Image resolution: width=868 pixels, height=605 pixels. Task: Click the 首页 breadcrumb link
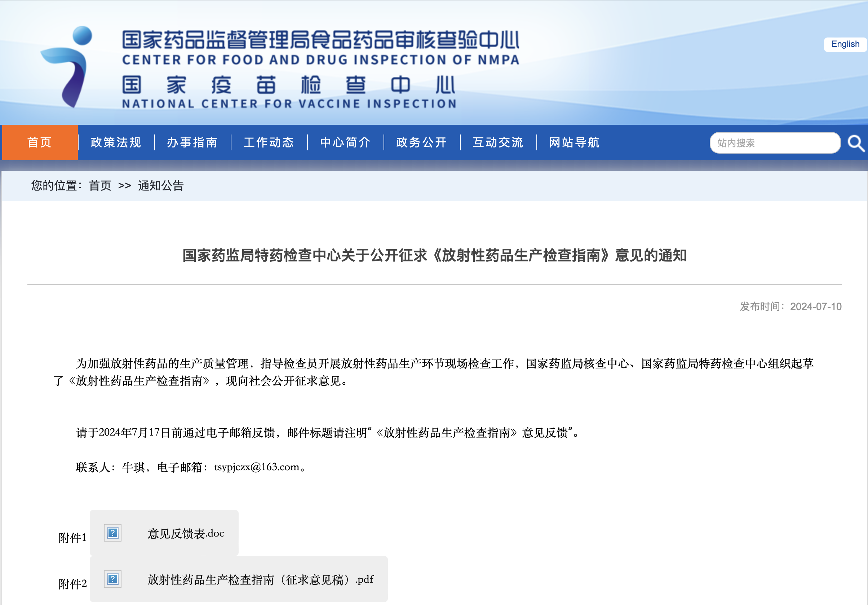(x=100, y=186)
